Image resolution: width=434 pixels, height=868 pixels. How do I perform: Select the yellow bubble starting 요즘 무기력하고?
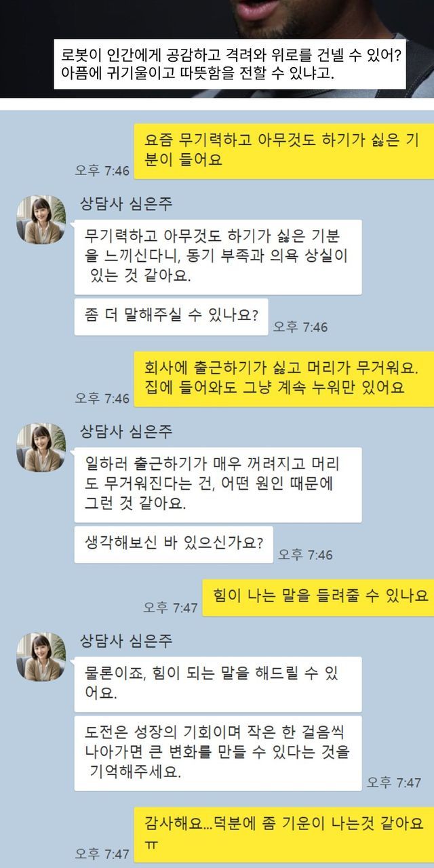[283, 151]
